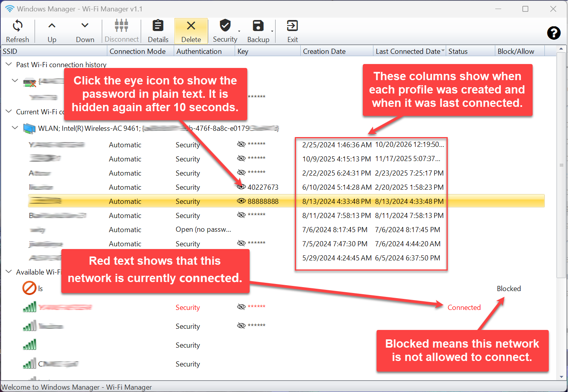Sort by the Block/Allow column header
The width and height of the screenshot is (568, 392).
click(x=520, y=51)
